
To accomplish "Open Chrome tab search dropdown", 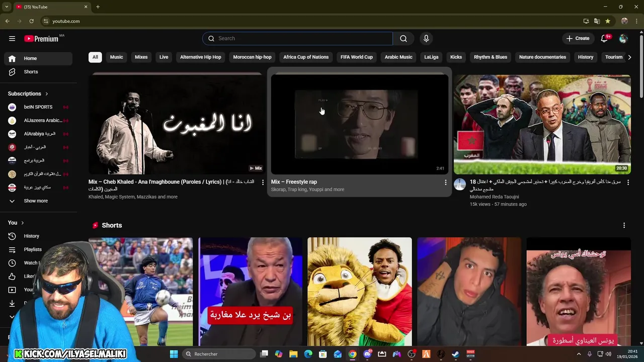I will [7, 7].
